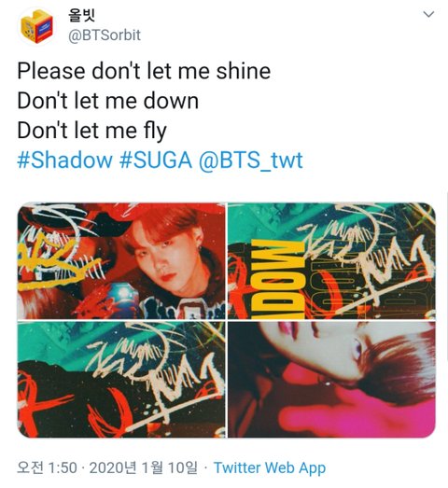Select the 오전 1:50 timestamp
The image size is (448, 488).
(47, 467)
